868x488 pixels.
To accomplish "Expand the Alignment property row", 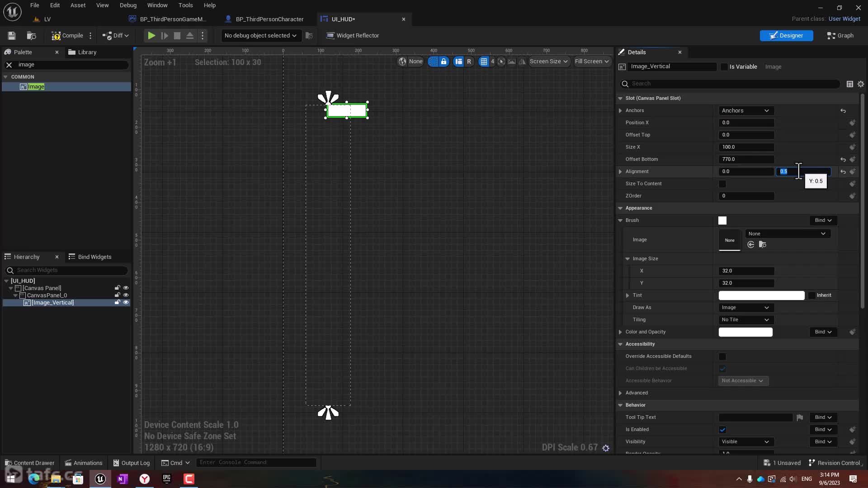I will (620, 172).
